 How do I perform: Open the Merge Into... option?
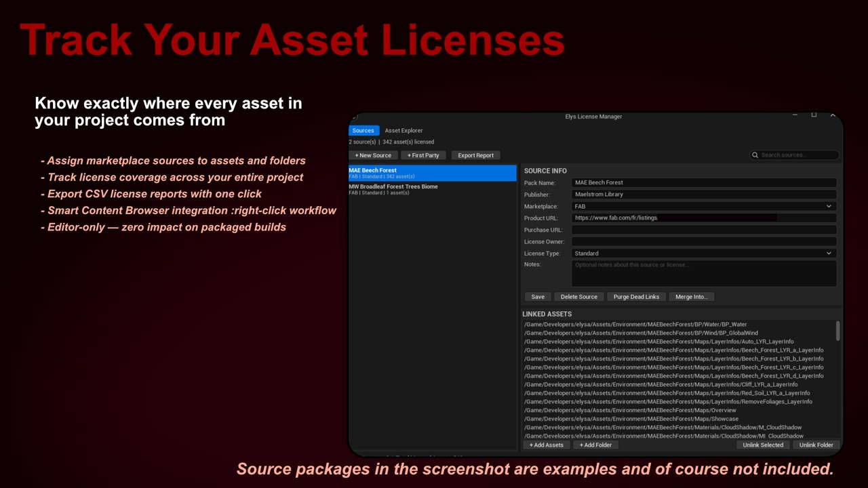692,297
